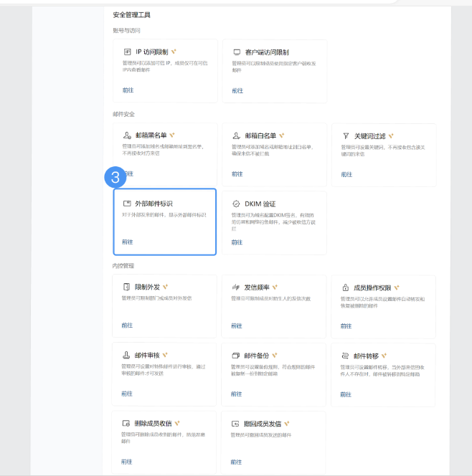
Task: Go to DKIM 验证 via 前往 link
Action: [237, 242]
